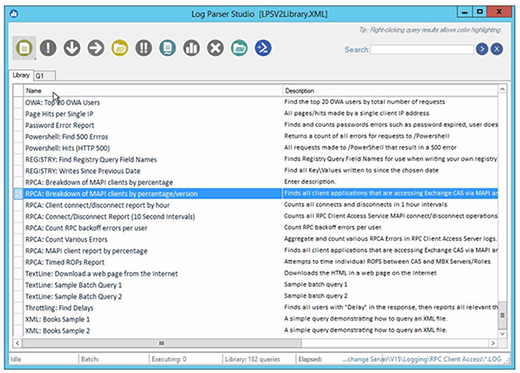
Task: Switch to the Q1 tab
Action: coord(44,76)
